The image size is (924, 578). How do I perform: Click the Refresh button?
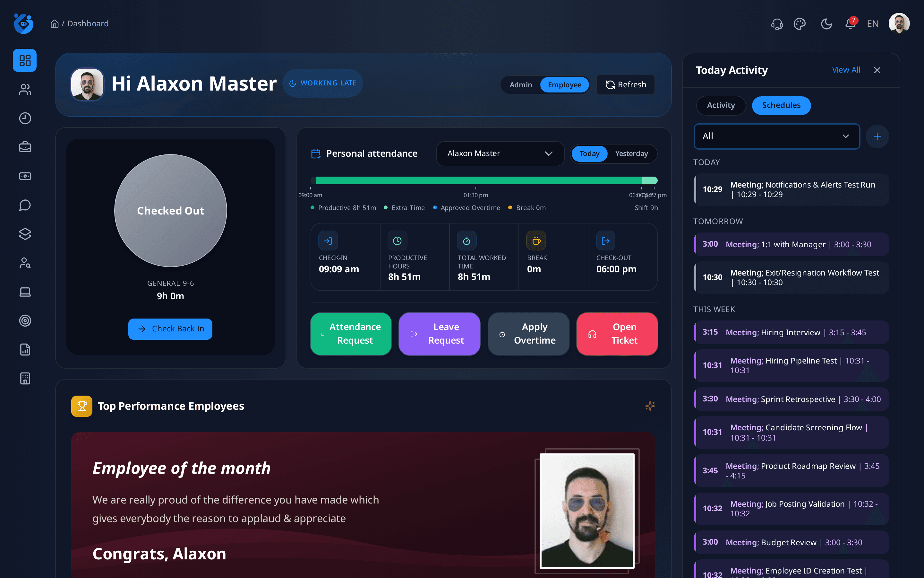point(625,85)
